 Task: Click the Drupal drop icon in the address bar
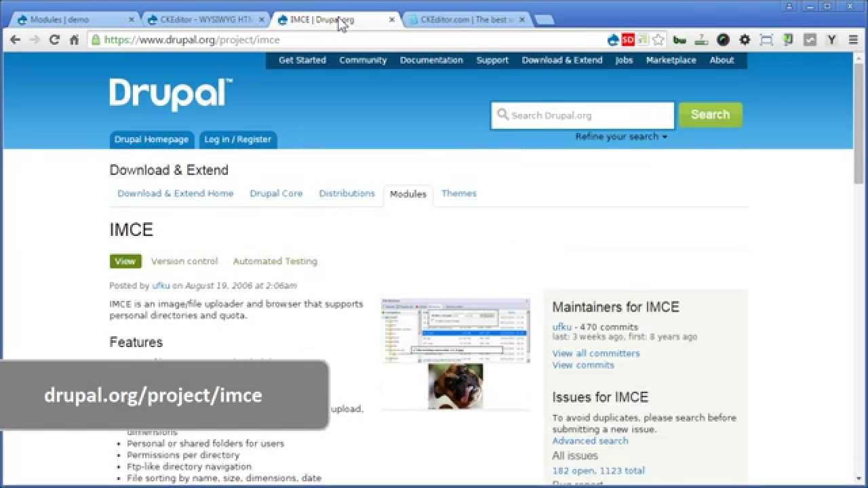tap(613, 40)
